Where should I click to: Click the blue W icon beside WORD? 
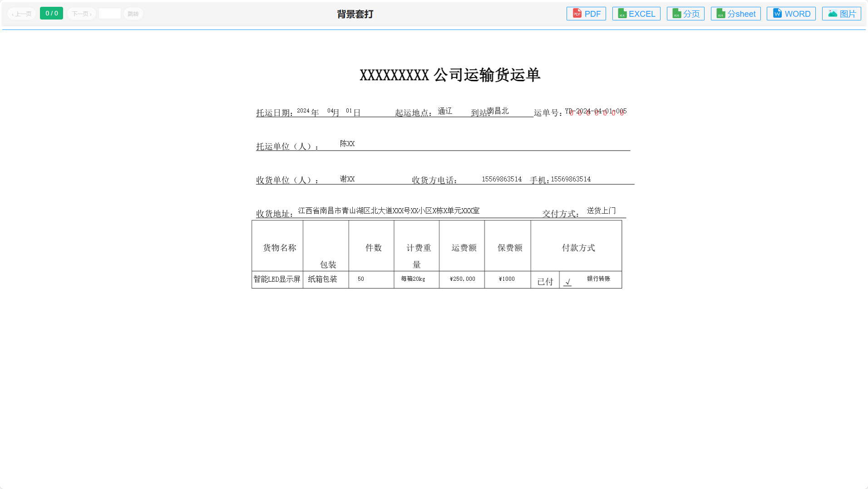click(x=777, y=14)
